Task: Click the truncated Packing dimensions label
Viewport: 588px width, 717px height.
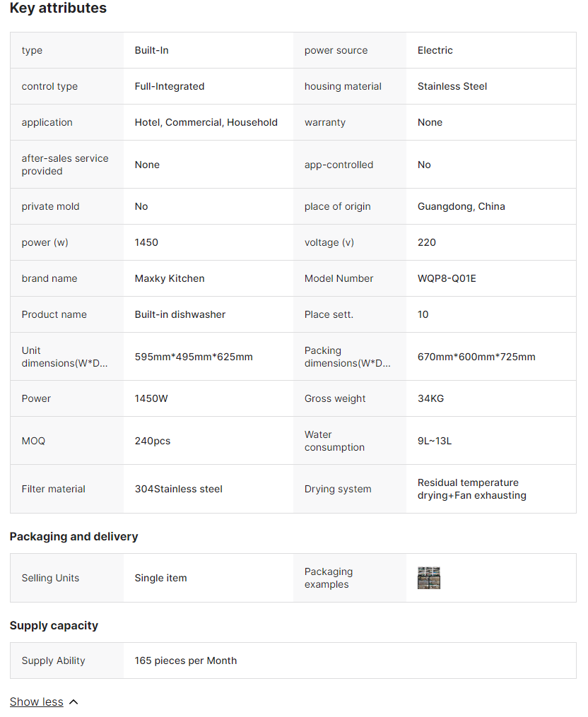Action: (x=347, y=357)
